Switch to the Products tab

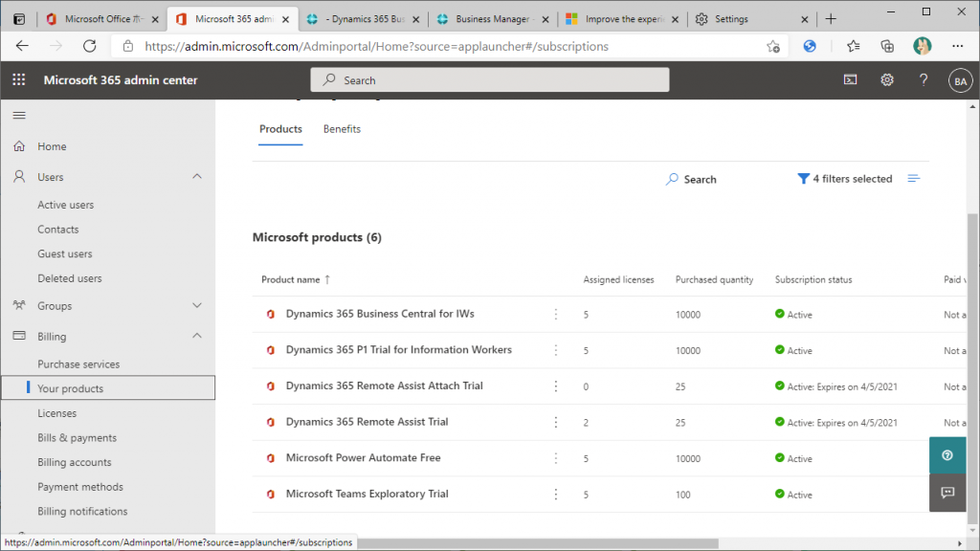280,129
